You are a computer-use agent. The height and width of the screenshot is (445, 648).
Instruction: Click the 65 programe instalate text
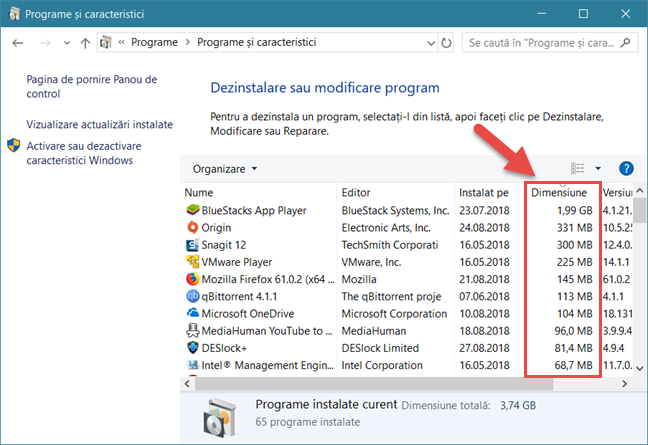click(x=307, y=422)
